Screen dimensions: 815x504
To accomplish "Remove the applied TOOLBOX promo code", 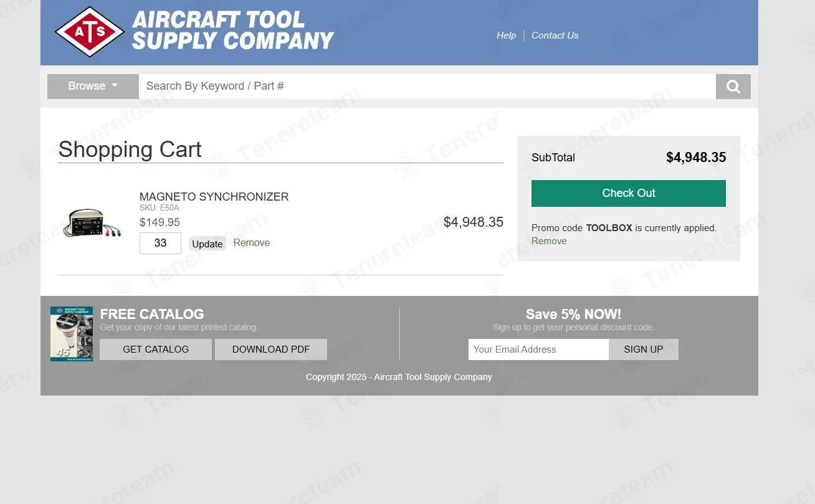I will [x=549, y=241].
